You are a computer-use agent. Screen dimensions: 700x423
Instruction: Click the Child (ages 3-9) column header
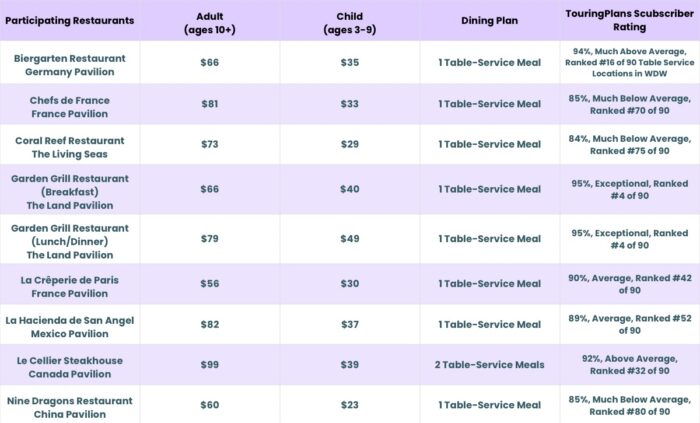pos(349,20)
